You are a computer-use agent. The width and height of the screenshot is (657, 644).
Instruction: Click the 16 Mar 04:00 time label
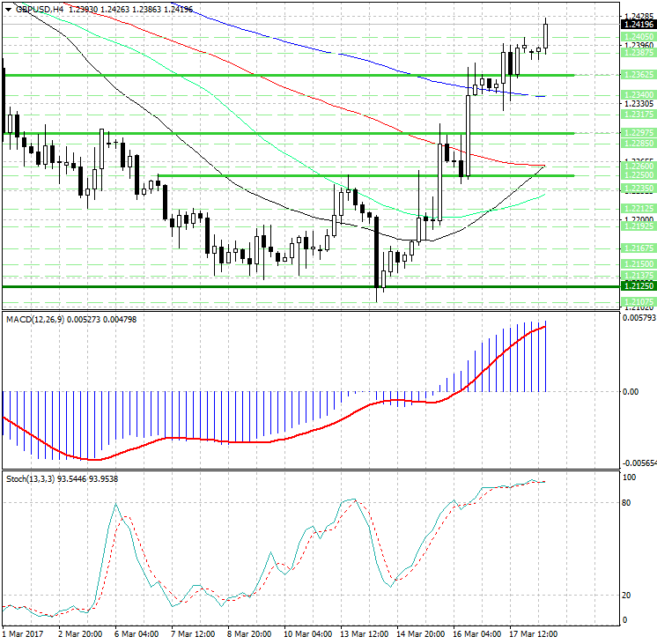point(476,633)
